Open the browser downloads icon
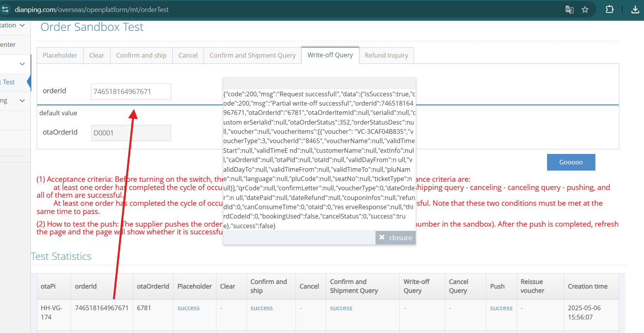 [x=635, y=9]
